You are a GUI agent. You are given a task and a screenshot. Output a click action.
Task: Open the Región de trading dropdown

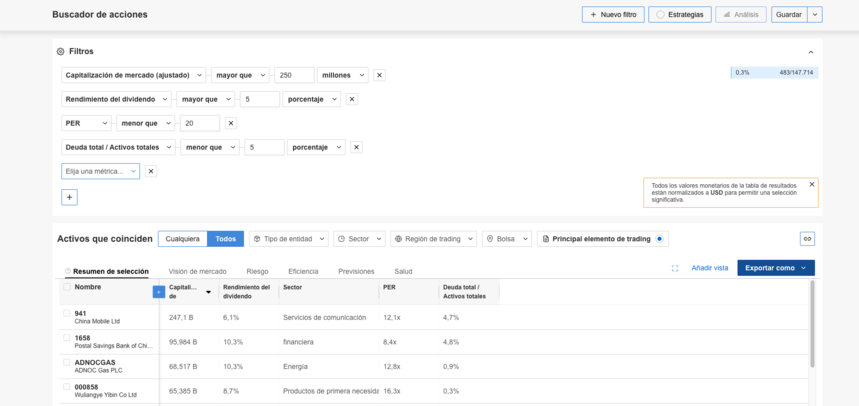click(433, 239)
